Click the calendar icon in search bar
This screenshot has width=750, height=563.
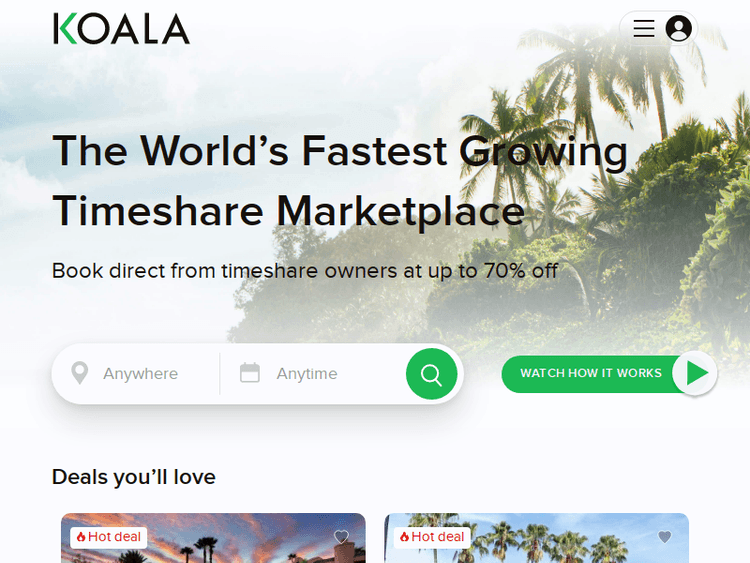[x=250, y=373]
